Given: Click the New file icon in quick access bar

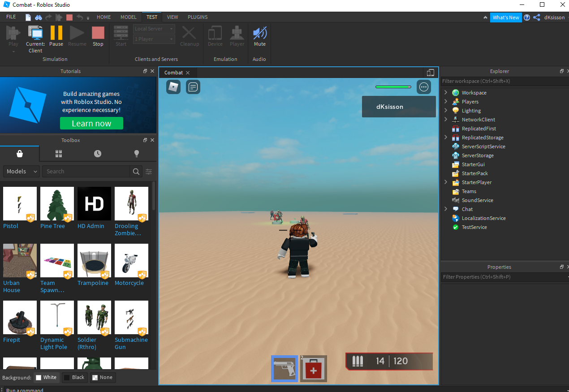Looking at the screenshot, I should coord(28,17).
